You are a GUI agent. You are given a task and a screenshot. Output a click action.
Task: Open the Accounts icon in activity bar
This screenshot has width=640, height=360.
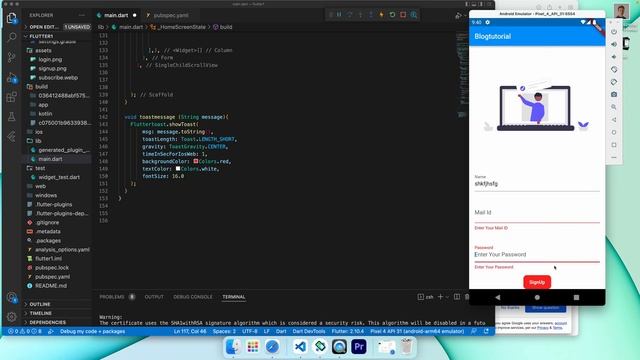point(11,298)
